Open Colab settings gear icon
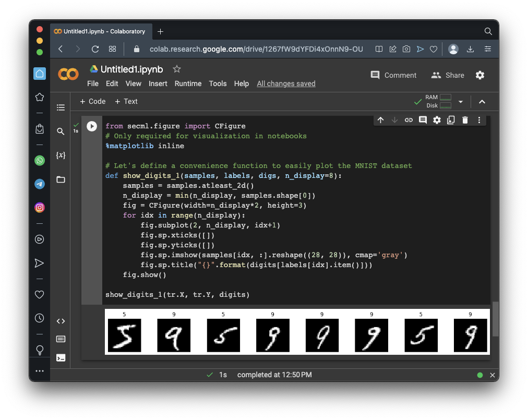The width and height of the screenshot is (528, 420). 480,75
